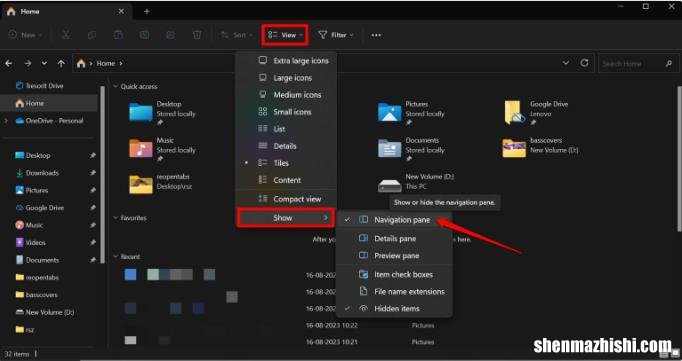The height and width of the screenshot is (361, 682).
Task: Select Details view option
Action: [x=286, y=146]
